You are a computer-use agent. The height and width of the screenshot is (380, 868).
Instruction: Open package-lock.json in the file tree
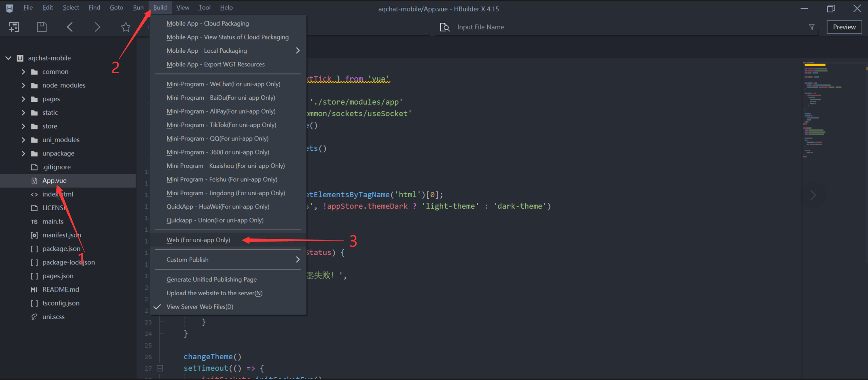pyautogui.click(x=68, y=262)
